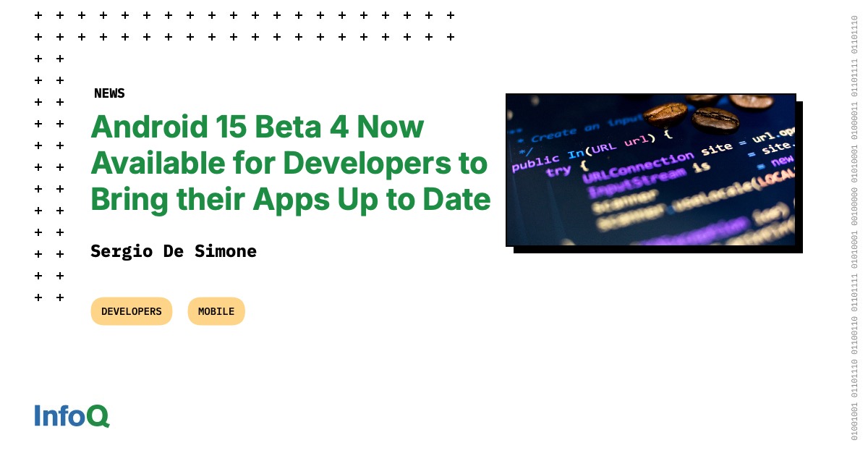The image size is (868, 456).
Task: Select the MOBILE topic tag
Action: pos(216,311)
